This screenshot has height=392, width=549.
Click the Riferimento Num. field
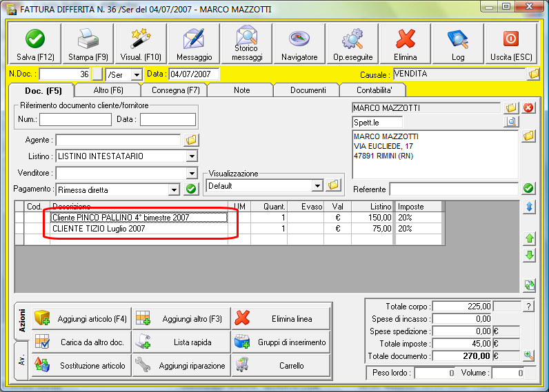tap(75, 119)
